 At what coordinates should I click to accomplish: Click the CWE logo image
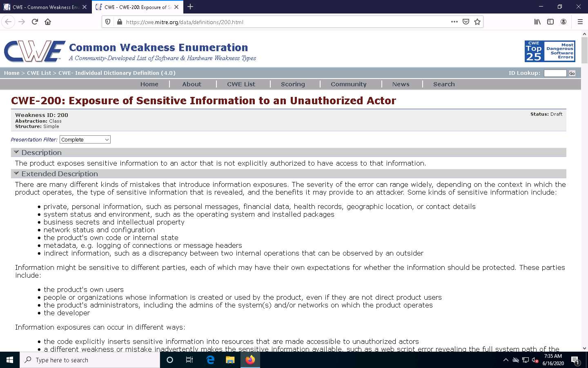35,52
